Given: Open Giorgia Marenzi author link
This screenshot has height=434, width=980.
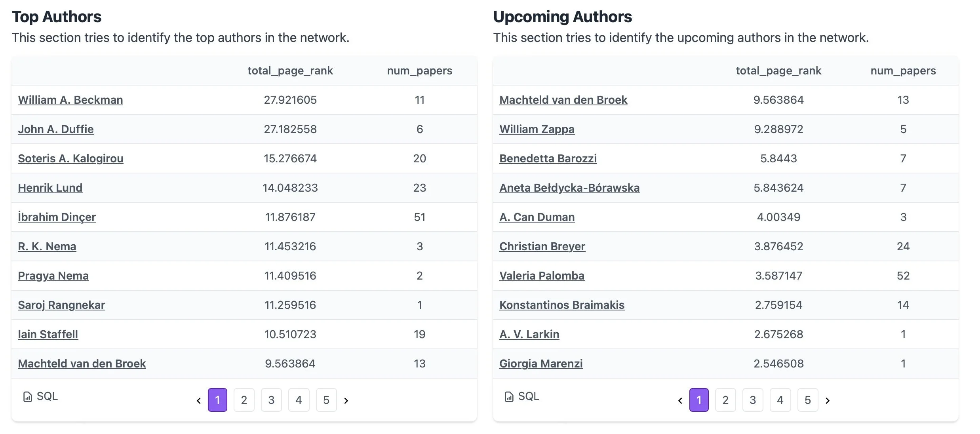Looking at the screenshot, I should click(541, 364).
